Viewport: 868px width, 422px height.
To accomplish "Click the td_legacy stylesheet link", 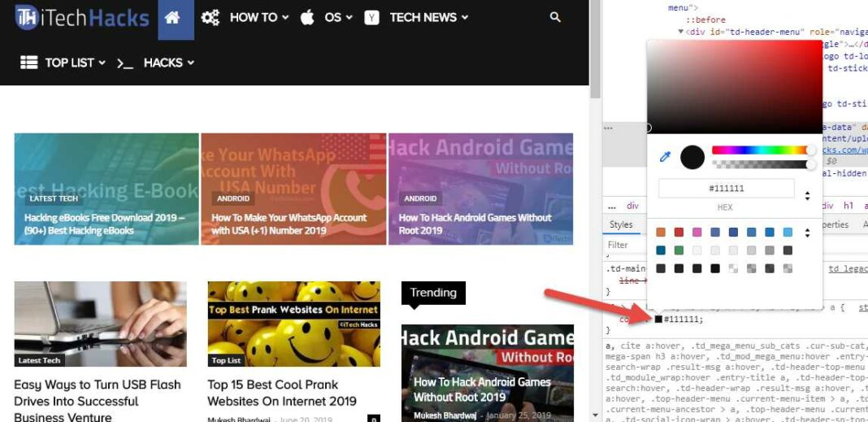I will [848, 268].
